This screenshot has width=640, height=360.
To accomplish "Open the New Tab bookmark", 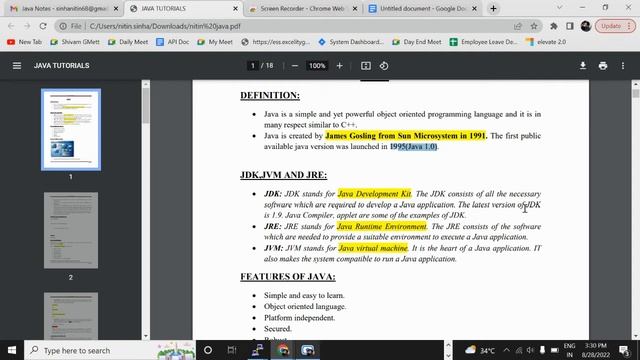I will click(24, 42).
